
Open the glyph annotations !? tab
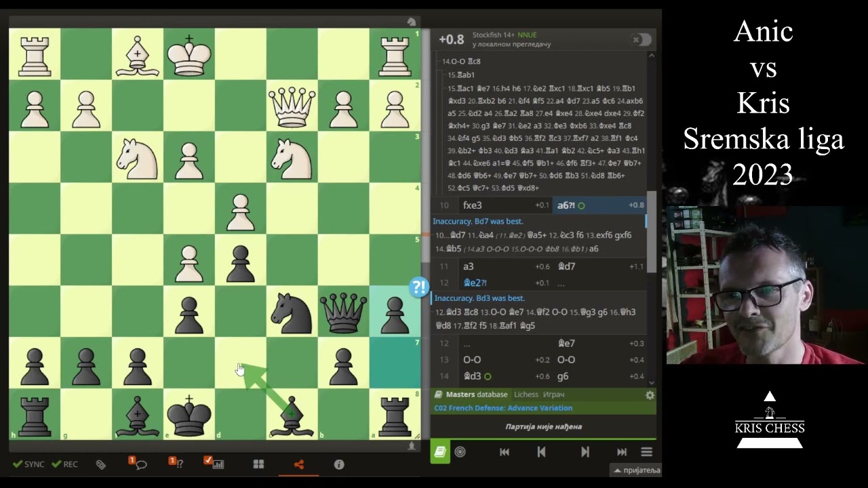176,464
